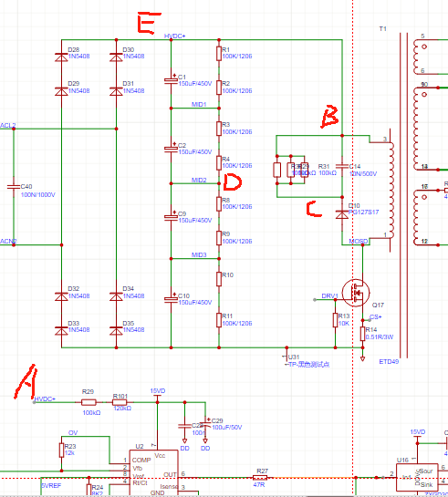Click the T1 designator text
Screen dimensions: 448x497
(382, 29)
